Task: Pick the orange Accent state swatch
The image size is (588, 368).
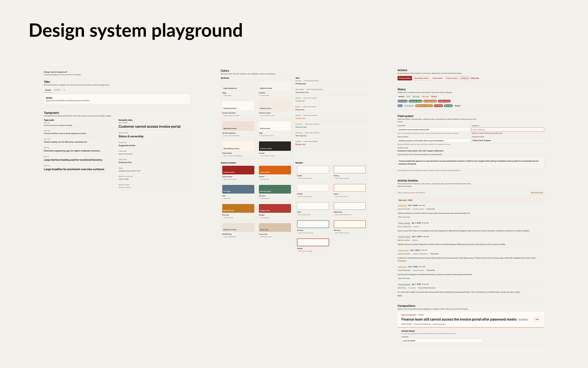Action: [x=275, y=170]
